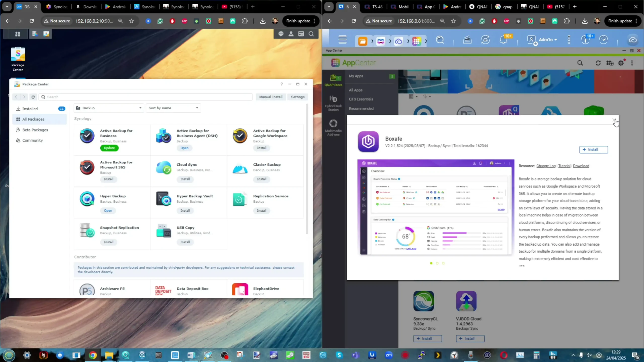Open Boxafe Change Log link
The image size is (644, 362).
click(546, 166)
